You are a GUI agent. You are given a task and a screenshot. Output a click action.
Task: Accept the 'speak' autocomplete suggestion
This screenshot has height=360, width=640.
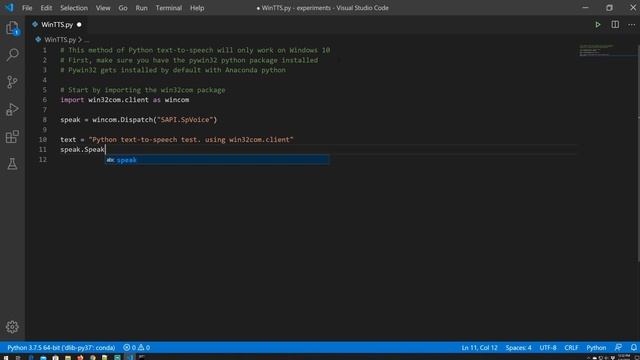pyautogui.click(x=217, y=160)
